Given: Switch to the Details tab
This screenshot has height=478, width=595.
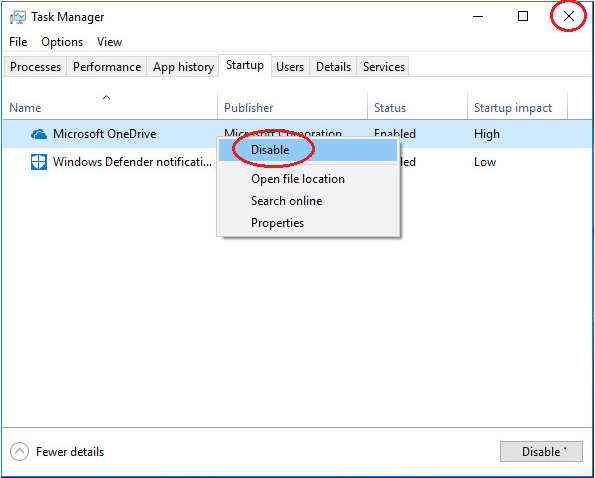Looking at the screenshot, I should pyautogui.click(x=333, y=67).
